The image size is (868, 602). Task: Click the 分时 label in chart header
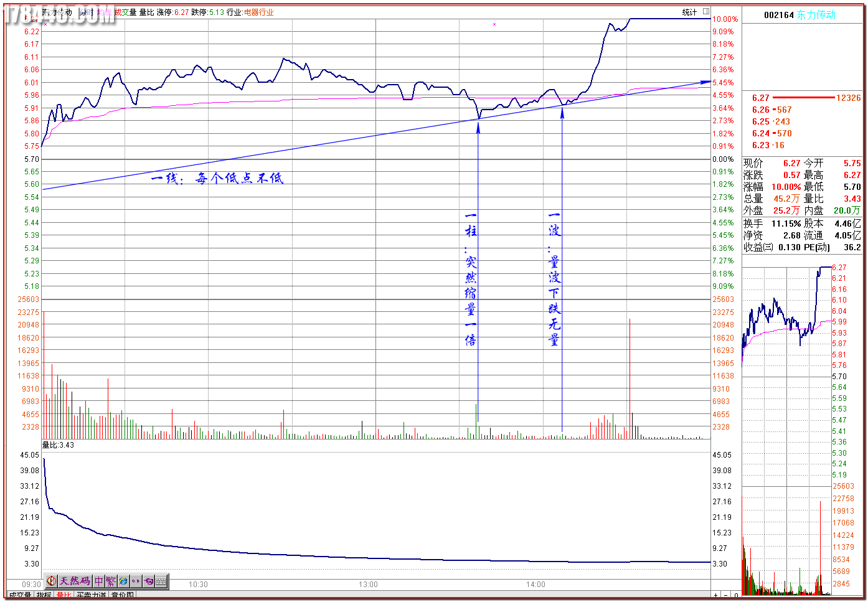point(86,12)
